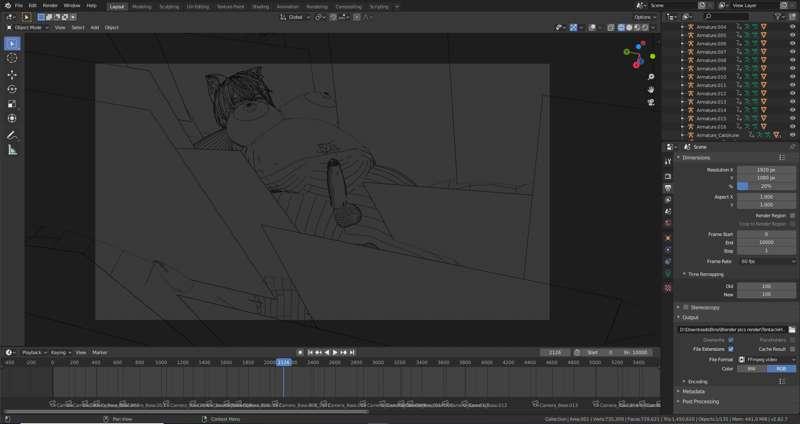800x424 pixels.
Task: Click the Resolution X field
Action: coord(767,170)
